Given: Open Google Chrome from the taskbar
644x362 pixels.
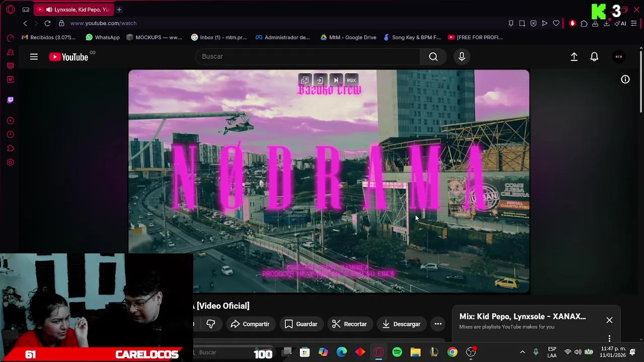Looking at the screenshot, I should click(452, 352).
